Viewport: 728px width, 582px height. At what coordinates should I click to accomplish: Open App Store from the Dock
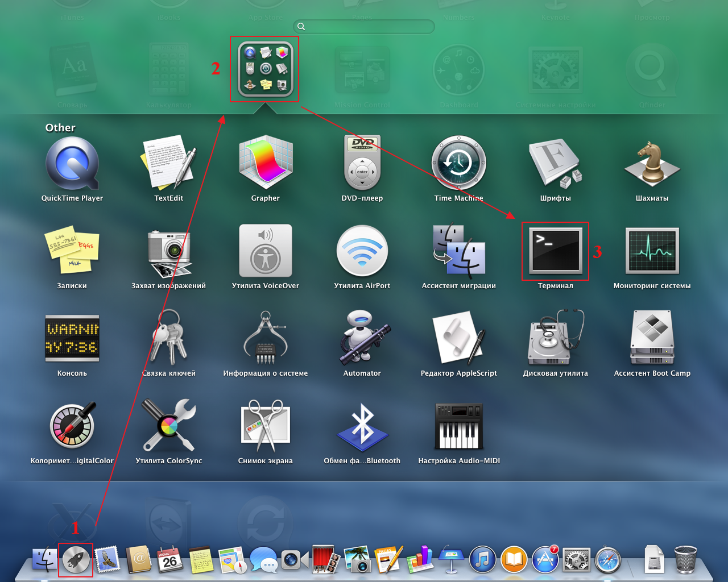tap(545, 560)
